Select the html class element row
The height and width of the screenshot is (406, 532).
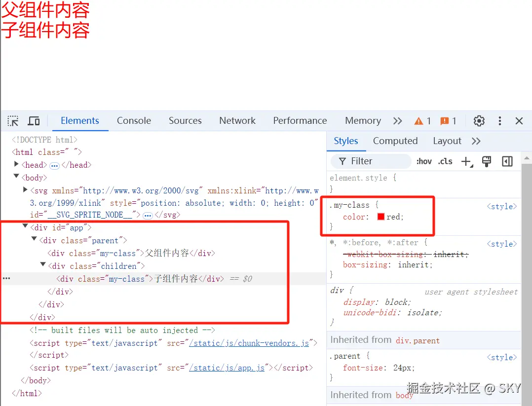click(x=47, y=152)
